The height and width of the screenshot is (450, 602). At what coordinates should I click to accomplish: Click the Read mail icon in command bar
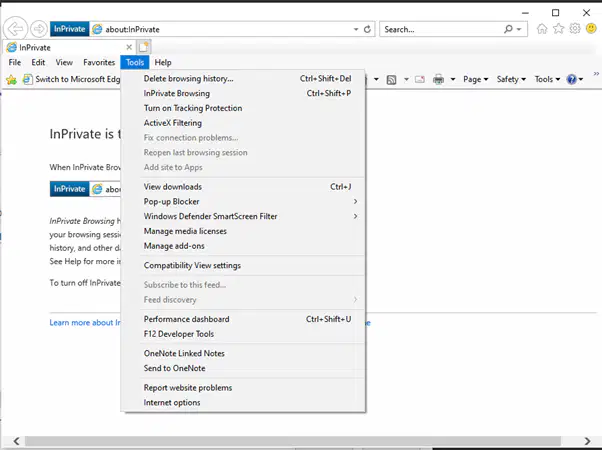[x=420, y=79]
